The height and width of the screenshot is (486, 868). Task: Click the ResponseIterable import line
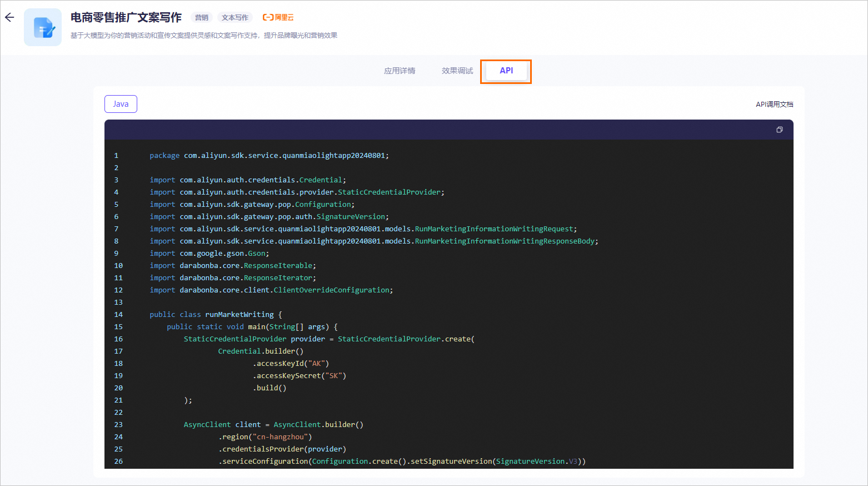[x=233, y=266]
